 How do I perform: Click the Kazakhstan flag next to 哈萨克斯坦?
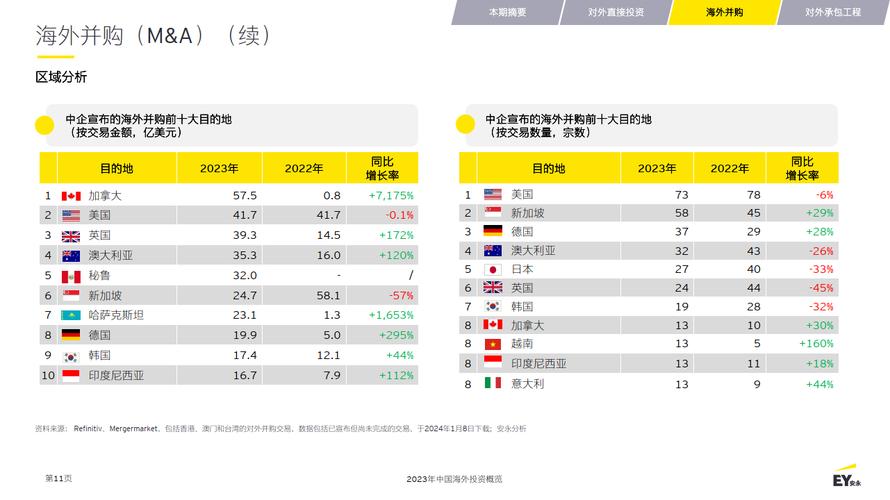71,316
